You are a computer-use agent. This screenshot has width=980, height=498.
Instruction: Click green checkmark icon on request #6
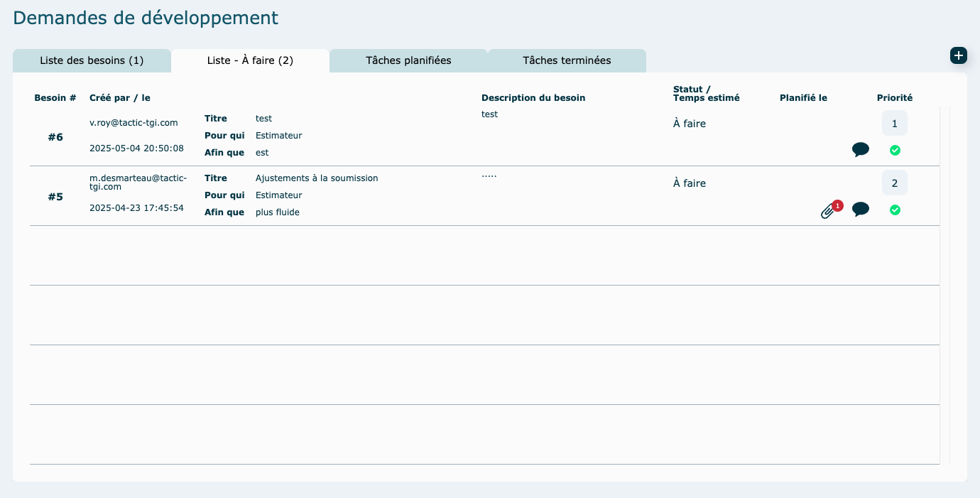(x=895, y=150)
